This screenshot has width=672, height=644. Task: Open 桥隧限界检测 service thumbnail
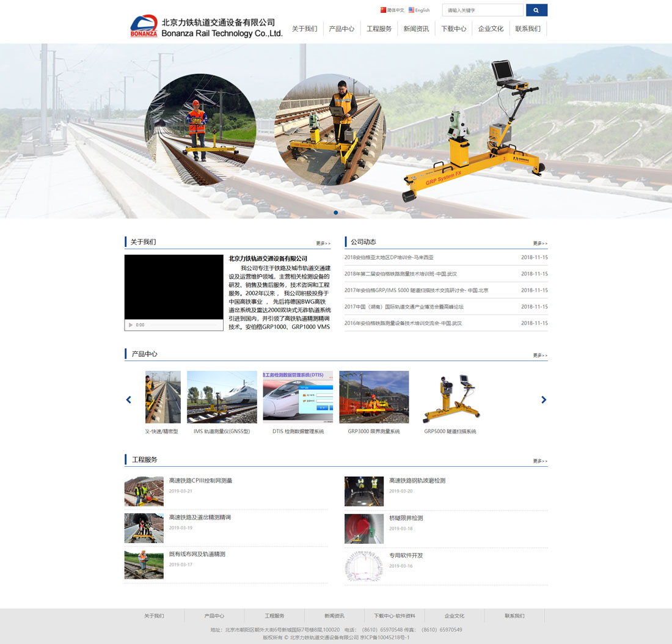pyautogui.click(x=364, y=529)
